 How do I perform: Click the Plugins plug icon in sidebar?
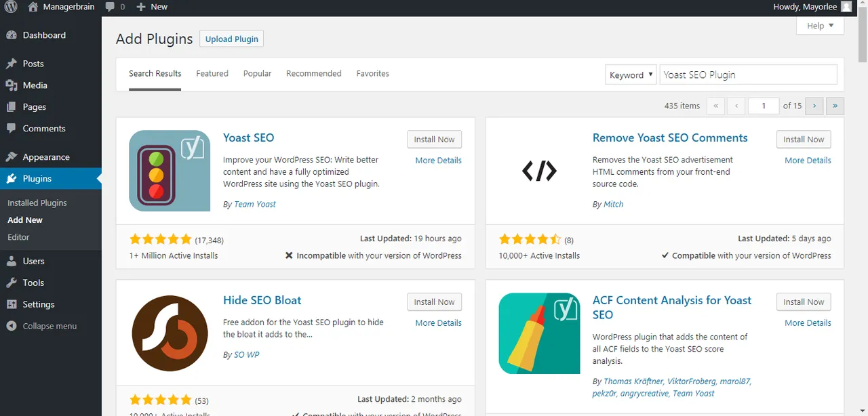[x=12, y=179]
